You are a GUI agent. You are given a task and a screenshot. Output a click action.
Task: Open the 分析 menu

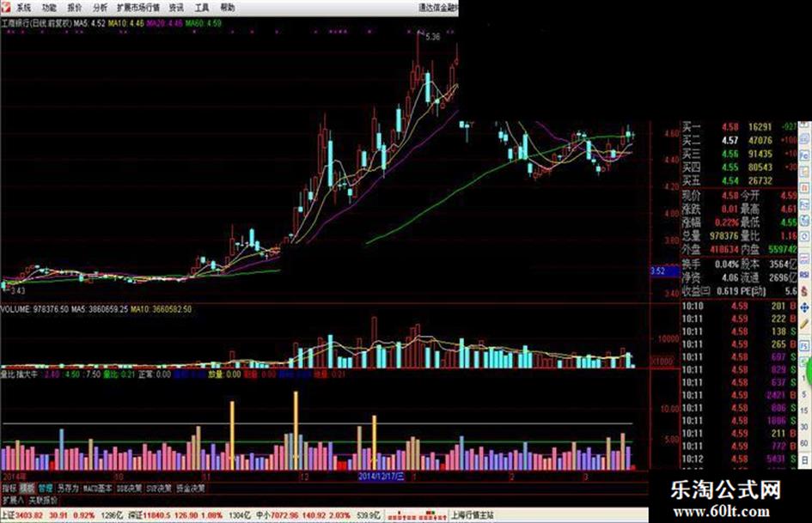point(100,7)
